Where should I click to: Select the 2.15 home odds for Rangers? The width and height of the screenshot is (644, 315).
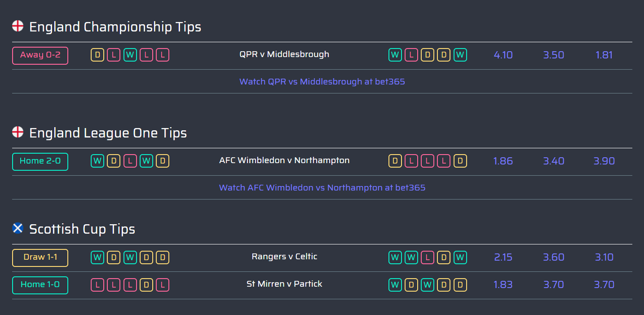click(503, 257)
